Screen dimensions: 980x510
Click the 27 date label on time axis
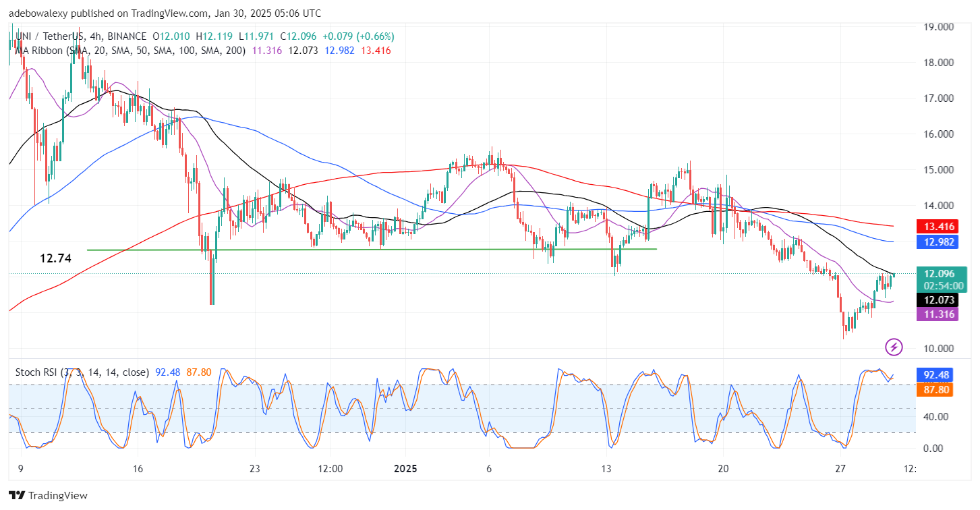(840, 469)
